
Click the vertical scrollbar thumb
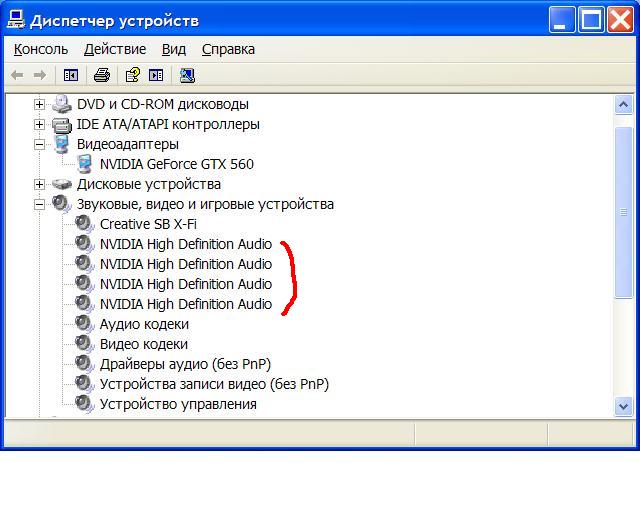click(623, 212)
